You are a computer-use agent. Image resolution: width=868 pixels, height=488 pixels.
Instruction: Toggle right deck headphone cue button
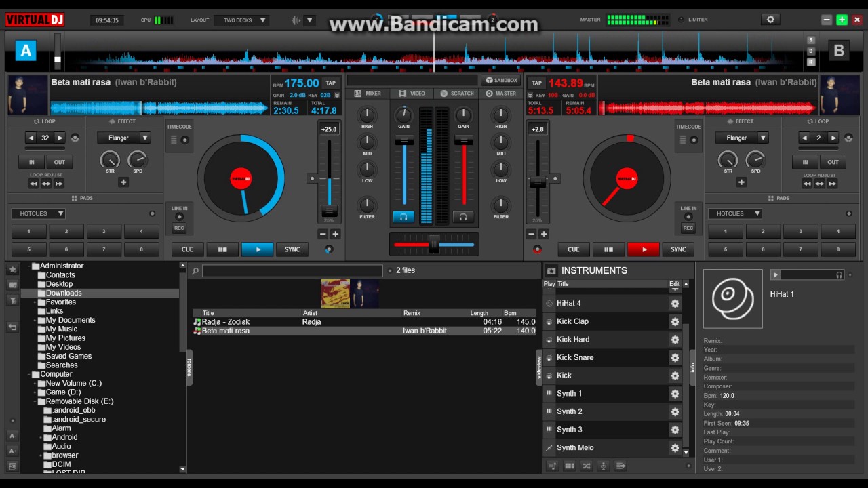coord(463,217)
